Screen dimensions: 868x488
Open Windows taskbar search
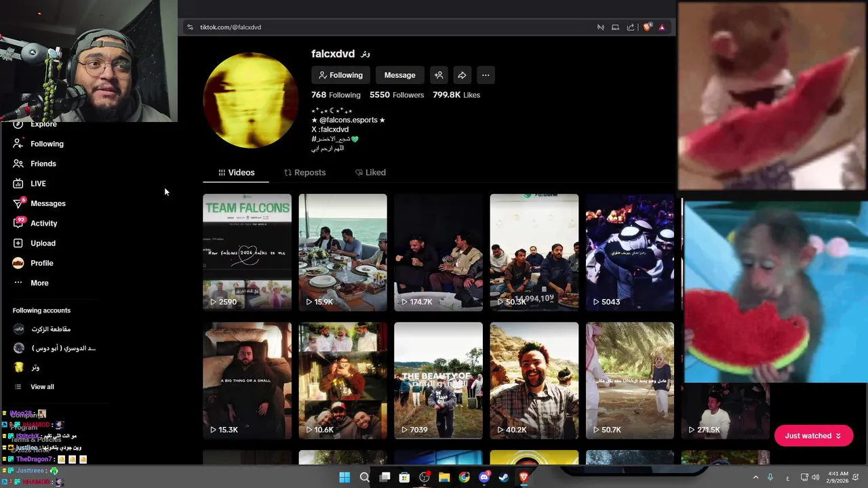tap(365, 477)
